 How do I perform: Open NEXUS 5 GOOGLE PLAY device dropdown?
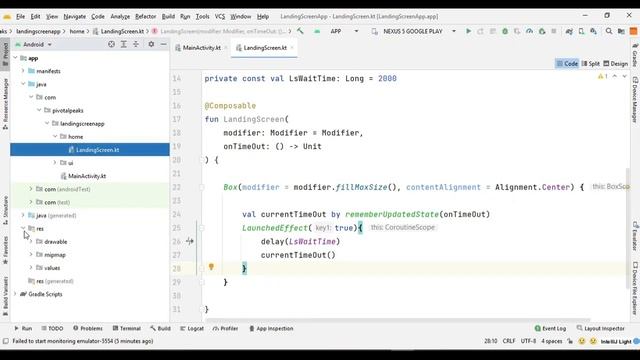coord(414,31)
